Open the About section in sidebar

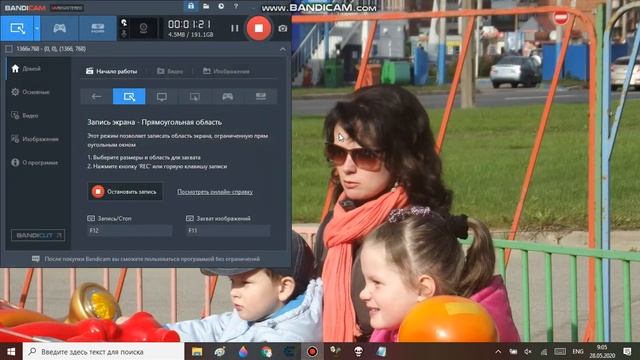[x=35, y=162]
